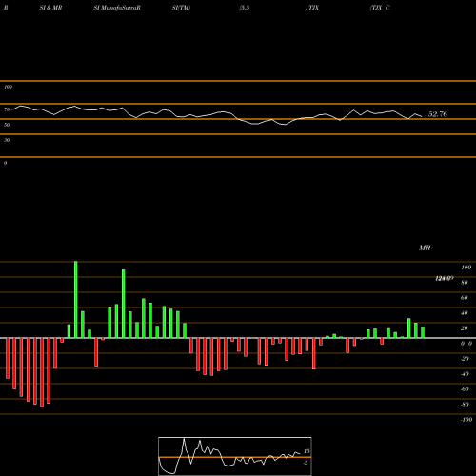Viewport: 476px width, 476px height.
Task: Click RSI axis label 30 on left
Action: (x=7, y=140)
